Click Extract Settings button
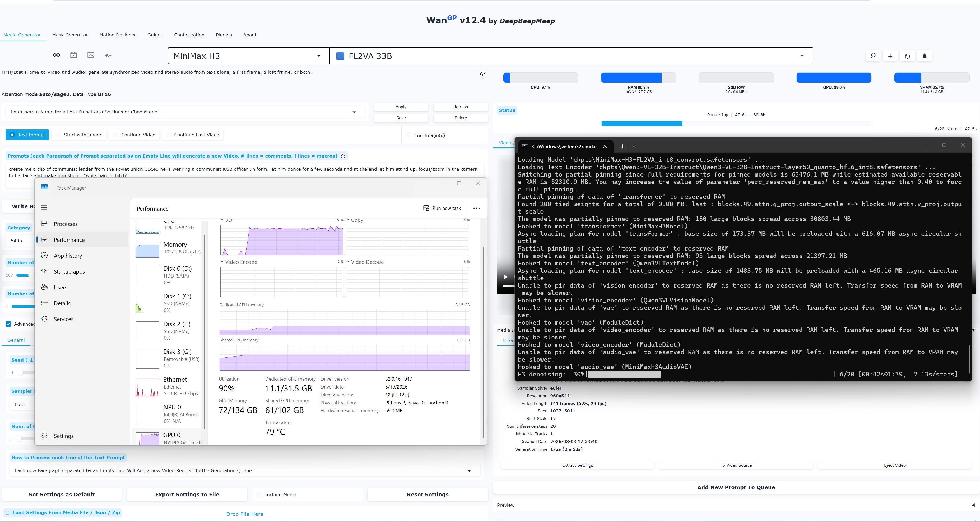The height and width of the screenshot is (522, 980). pos(578,465)
